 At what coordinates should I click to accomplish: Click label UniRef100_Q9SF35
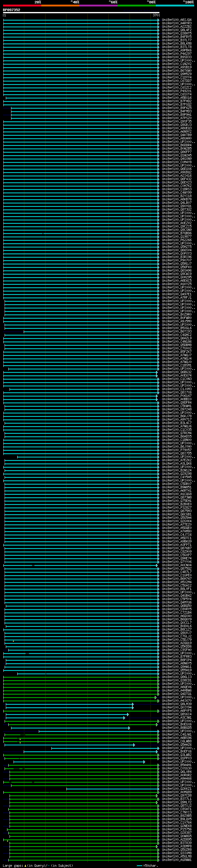click(x=177, y=121)
